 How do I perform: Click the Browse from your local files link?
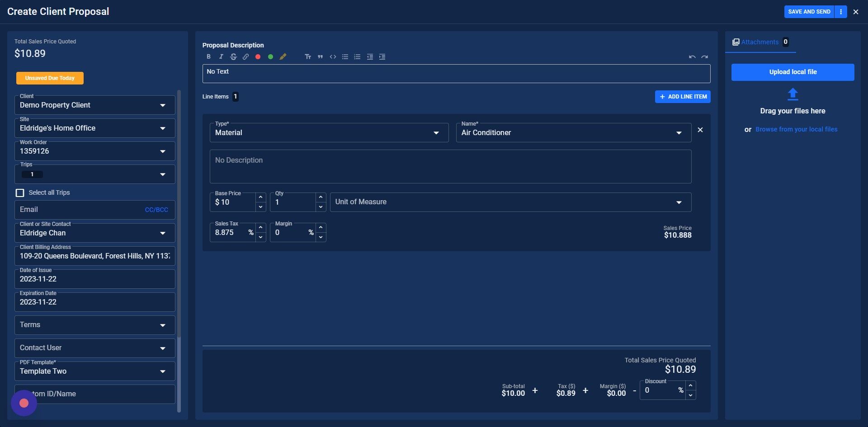click(797, 130)
